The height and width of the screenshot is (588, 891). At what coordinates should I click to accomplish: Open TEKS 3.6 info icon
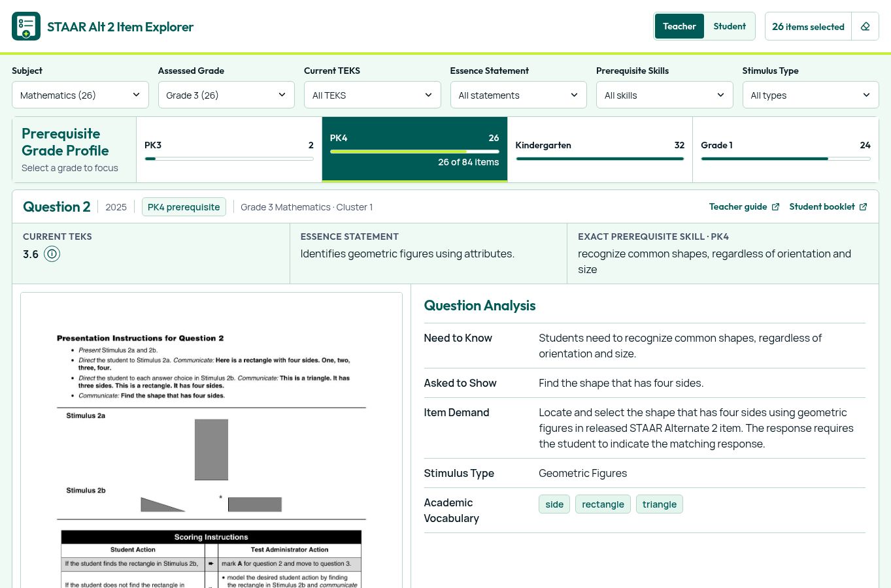coord(52,254)
